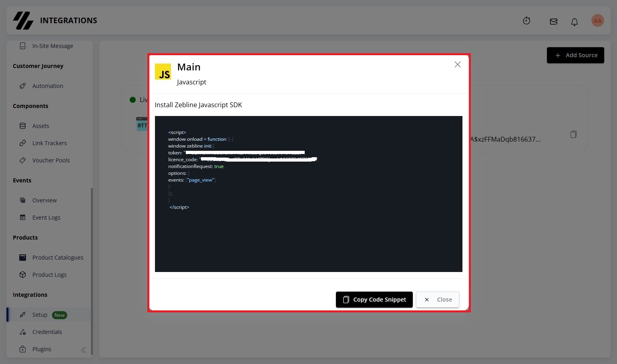Image resolution: width=617 pixels, height=364 pixels.
Task: Click the Assets database icon
Action: 23,126
